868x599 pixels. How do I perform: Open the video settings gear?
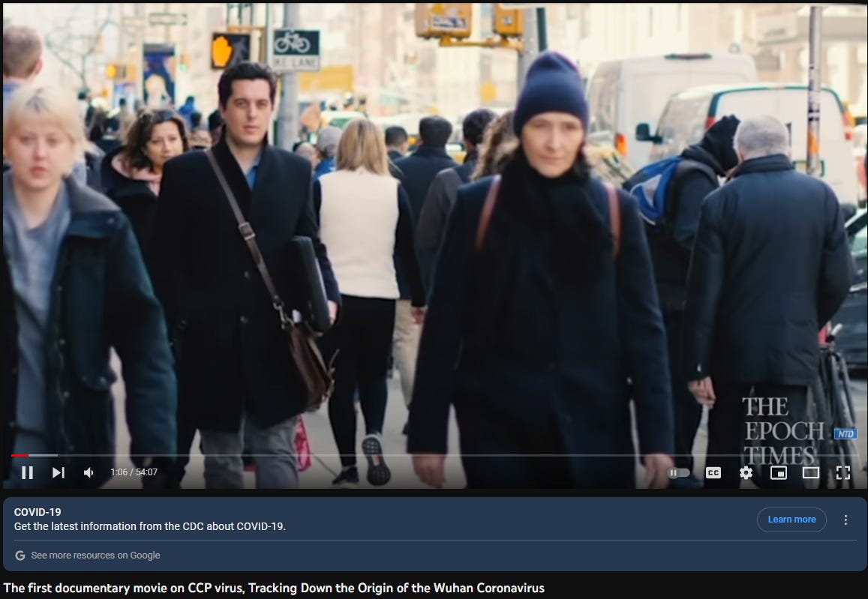pos(746,472)
